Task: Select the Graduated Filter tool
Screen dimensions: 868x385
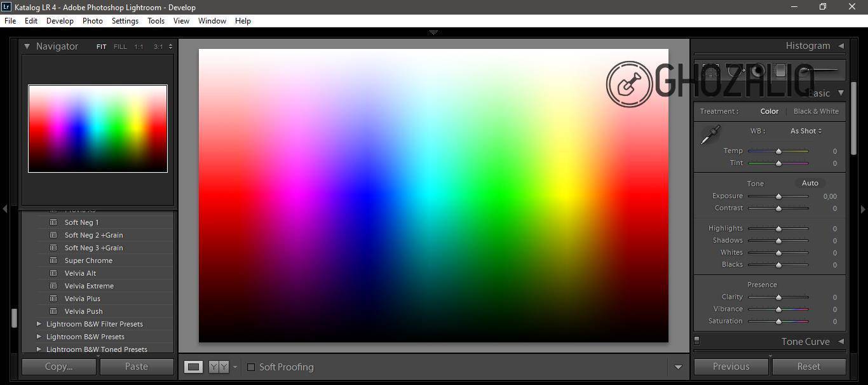Action: tap(780, 71)
